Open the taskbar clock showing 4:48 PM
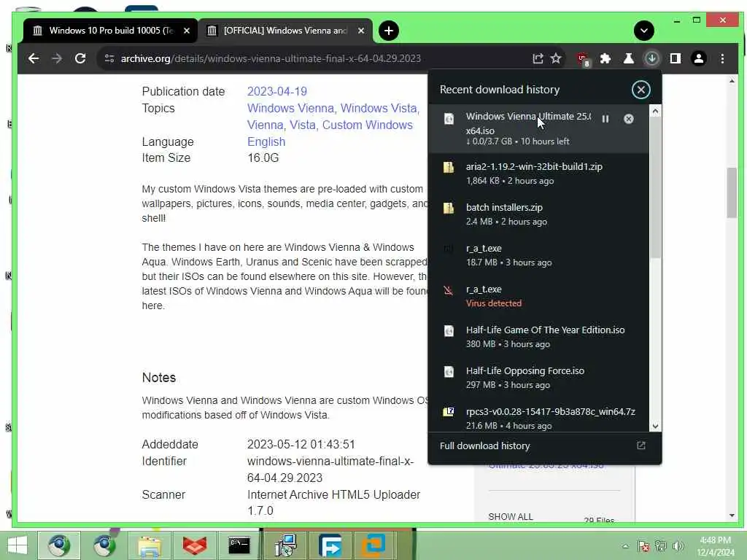The image size is (747, 560). click(x=715, y=546)
